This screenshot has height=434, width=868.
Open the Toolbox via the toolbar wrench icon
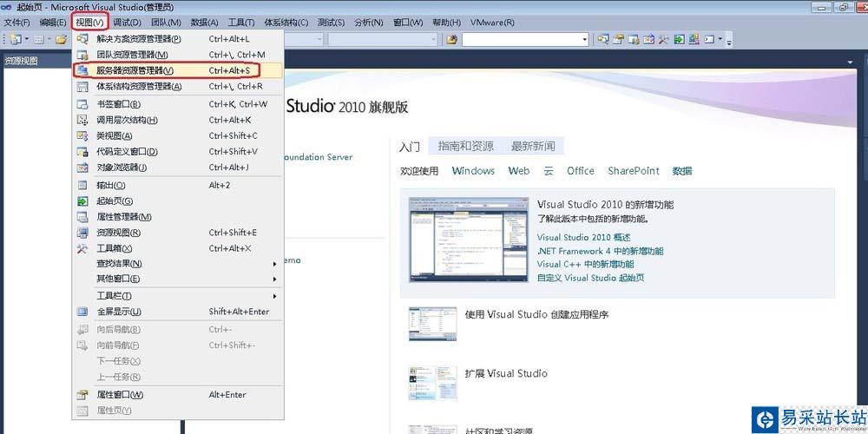[x=663, y=39]
